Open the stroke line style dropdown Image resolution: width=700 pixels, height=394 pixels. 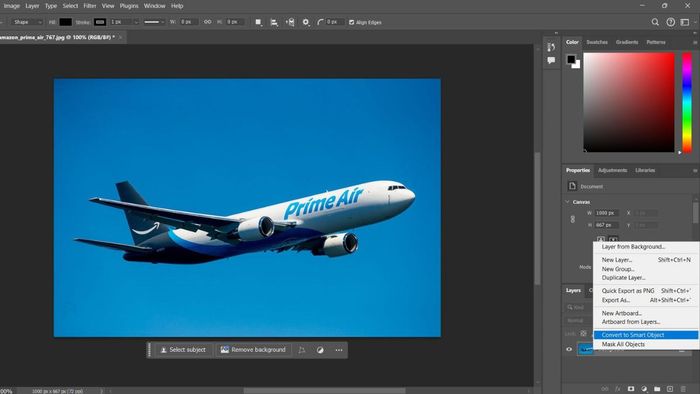154,22
